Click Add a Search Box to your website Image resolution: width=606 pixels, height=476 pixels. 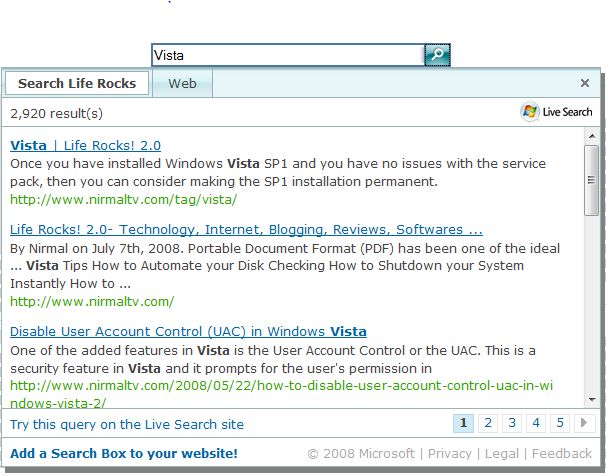coord(124,453)
